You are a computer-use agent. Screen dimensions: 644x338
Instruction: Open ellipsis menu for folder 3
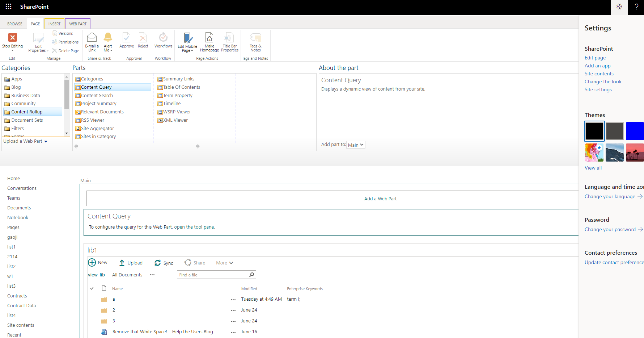click(233, 321)
